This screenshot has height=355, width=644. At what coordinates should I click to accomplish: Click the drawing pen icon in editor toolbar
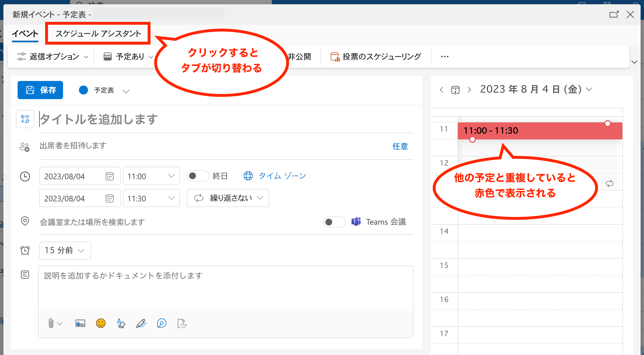[141, 323]
